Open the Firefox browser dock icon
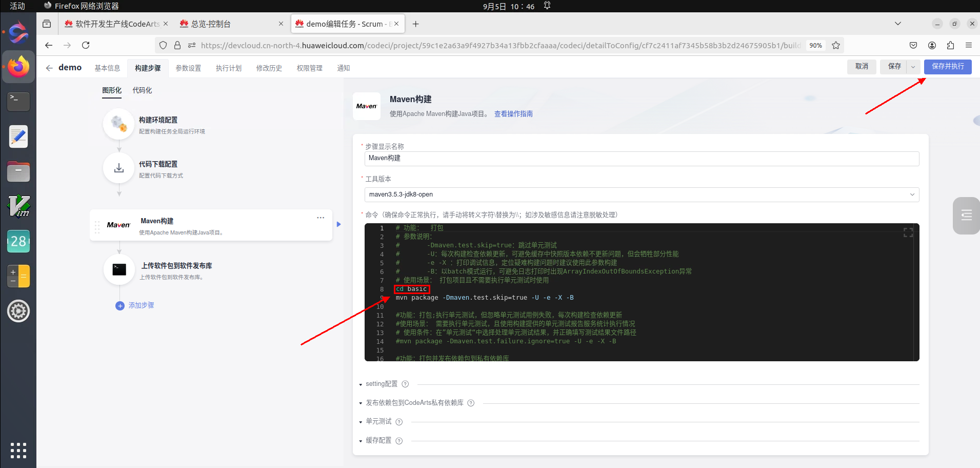Image resolution: width=980 pixels, height=468 pixels. (x=18, y=67)
